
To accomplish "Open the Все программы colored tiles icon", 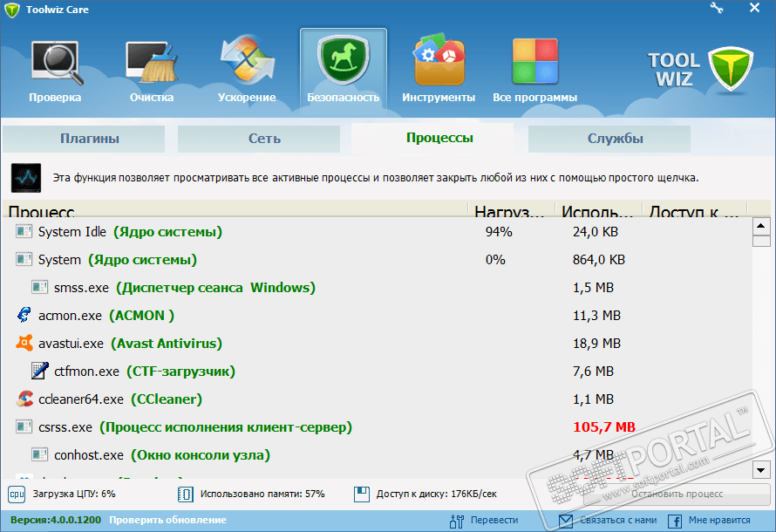I will tap(535, 61).
